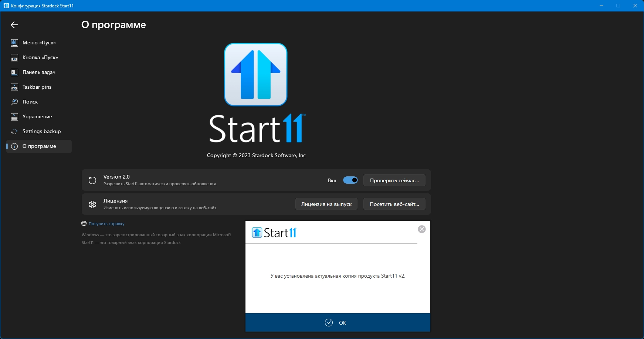
Task: Open the Taskbar pins section
Action: click(x=39, y=87)
